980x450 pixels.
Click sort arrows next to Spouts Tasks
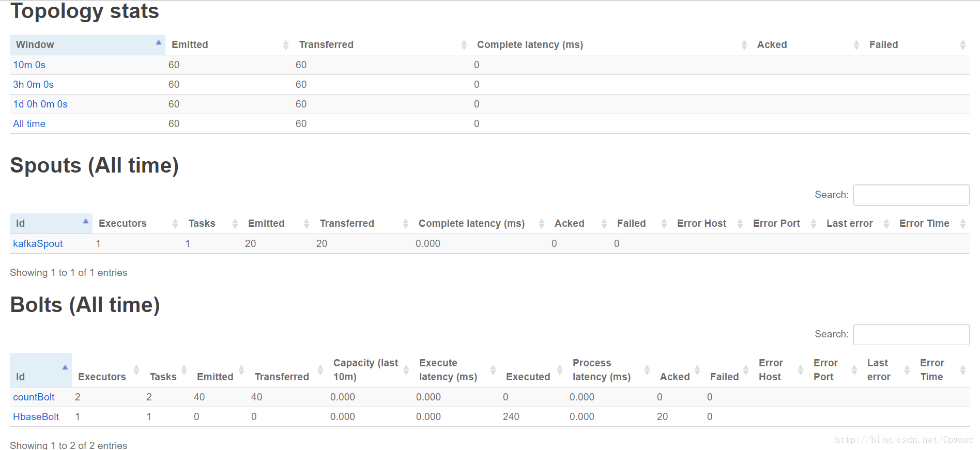pos(235,224)
